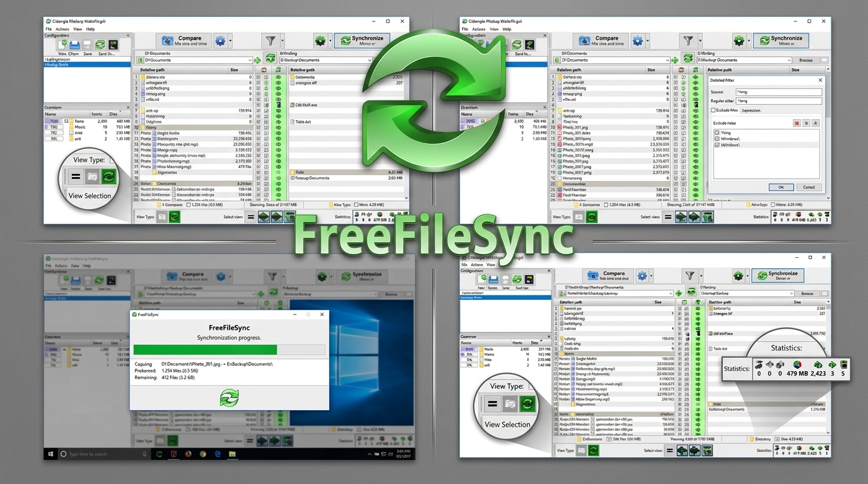This screenshot has width=868, height=484.
Task: Open View menu in top-left window
Action: (78, 29)
